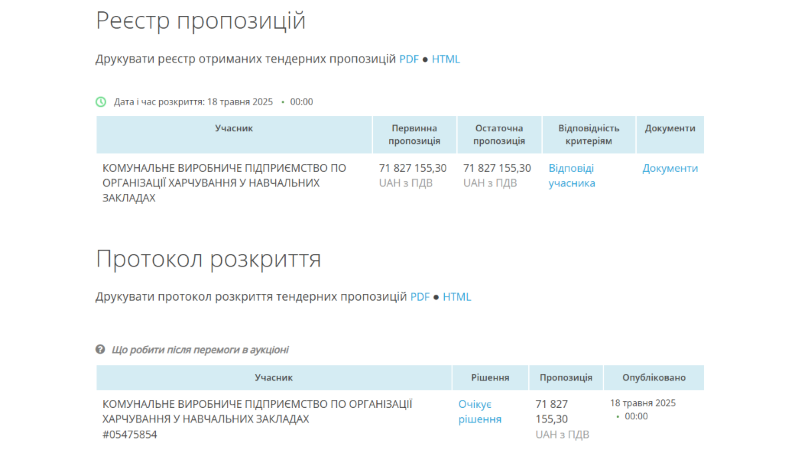Image resolution: width=800 pixels, height=450 pixels.
Task: Click 'Друкувати протокол розкриття тендерних пропозицій' text
Action: [251, 297]
